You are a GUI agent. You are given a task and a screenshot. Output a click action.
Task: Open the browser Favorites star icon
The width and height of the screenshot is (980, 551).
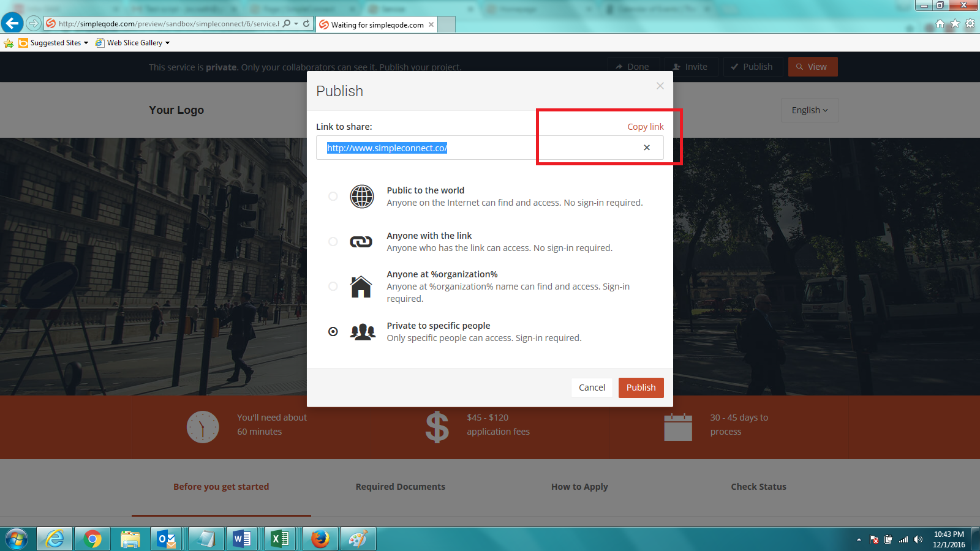955,24
